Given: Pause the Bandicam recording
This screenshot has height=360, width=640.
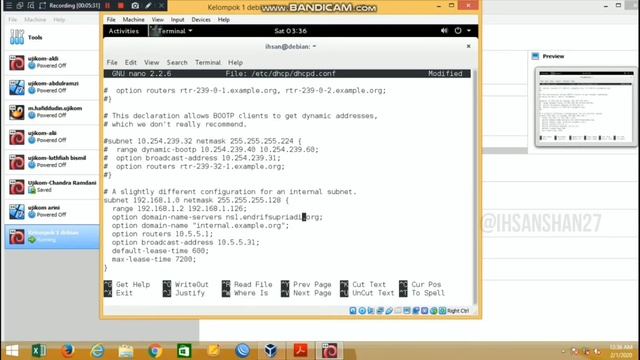Looking at the screenshot, I should [x=108, y=6].
